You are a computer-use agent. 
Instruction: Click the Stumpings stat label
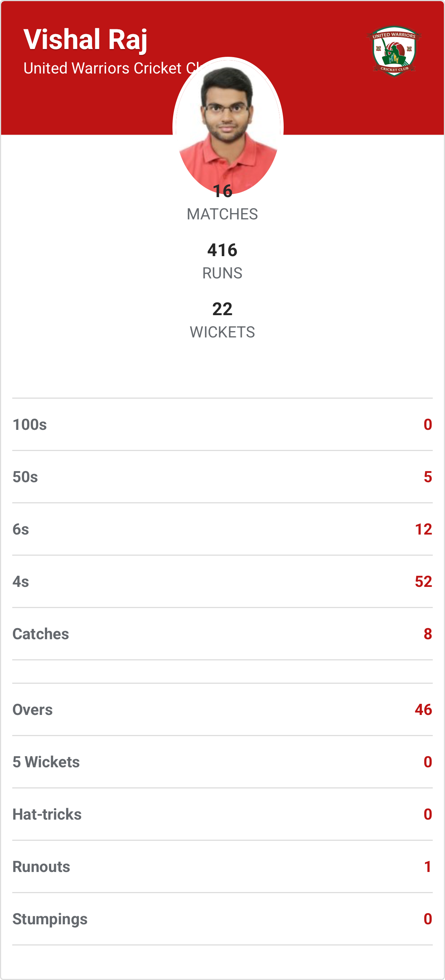pos(50,919)
